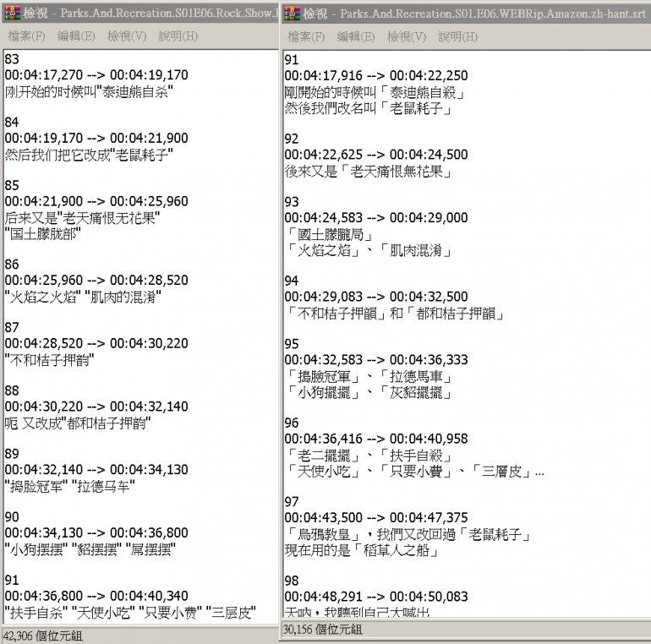
Task: Click timestamp 00:04:48,291 --> 00:04:50,083
Action: click(376, 597)
